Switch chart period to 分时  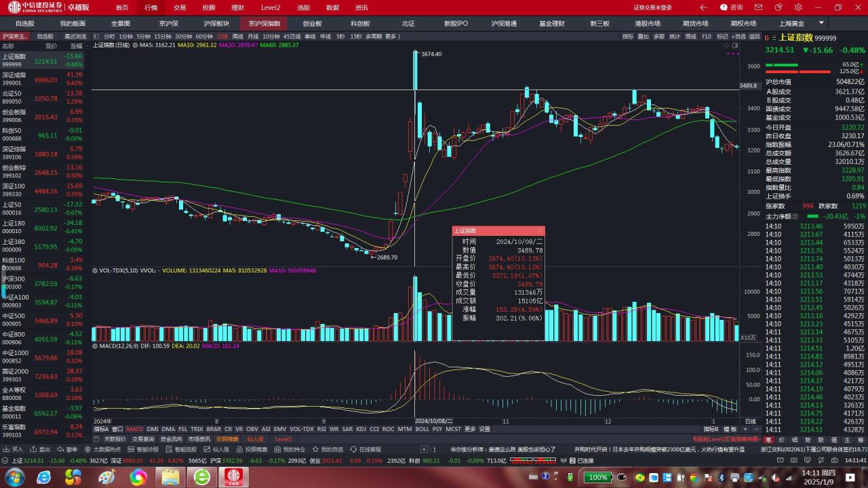click(109, 36)
